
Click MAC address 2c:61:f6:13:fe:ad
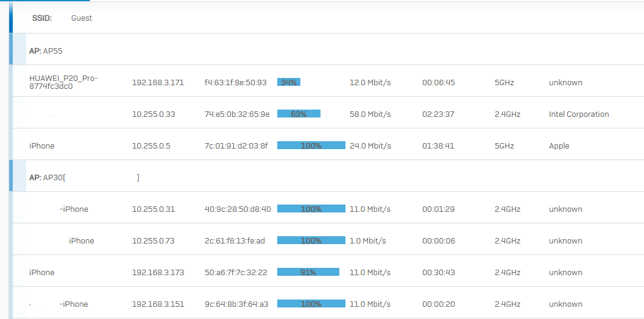[x=235, y=241]
